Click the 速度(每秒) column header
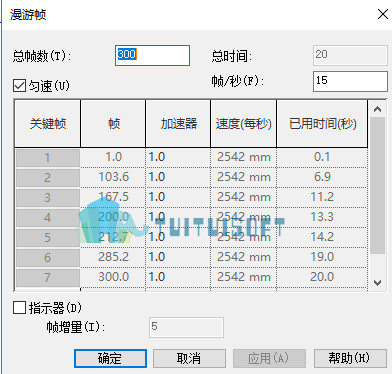The height and width of the screenshot is (374, 392). click(243, 124)
